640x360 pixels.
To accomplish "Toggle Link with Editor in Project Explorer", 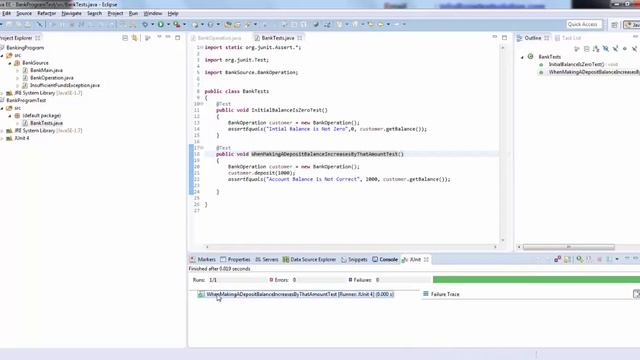I will pos(134,38).
